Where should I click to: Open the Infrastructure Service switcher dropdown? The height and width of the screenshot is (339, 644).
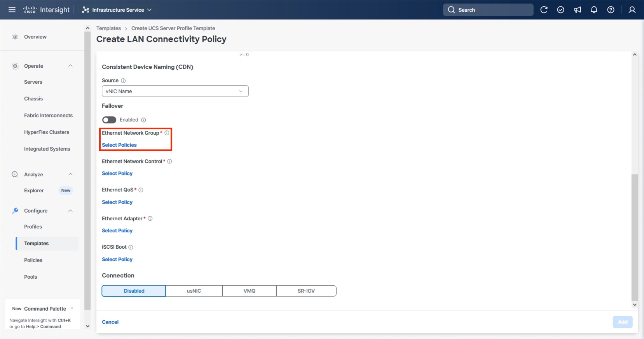tap(117, 10)
